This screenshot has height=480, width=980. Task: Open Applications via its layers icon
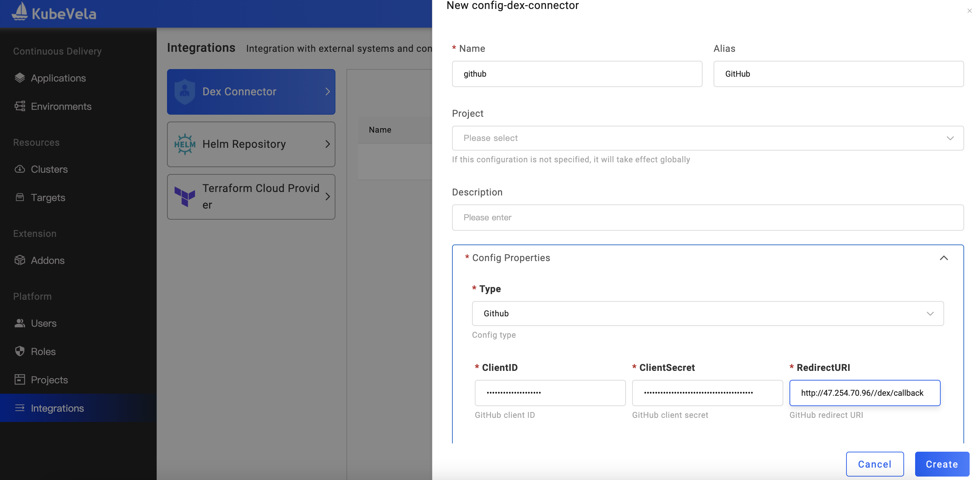(x=20, y=78)
